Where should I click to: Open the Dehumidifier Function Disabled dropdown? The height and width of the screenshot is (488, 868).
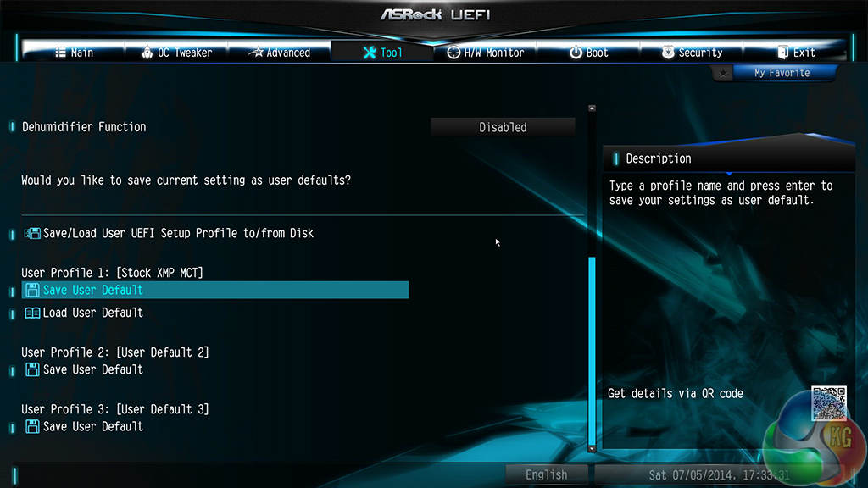tap(503, 127)
